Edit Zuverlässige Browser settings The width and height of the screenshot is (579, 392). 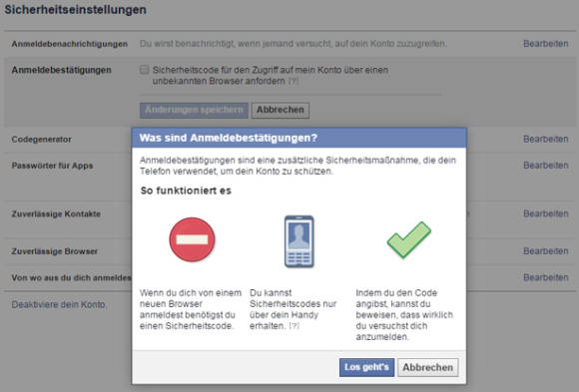point(546,251)
